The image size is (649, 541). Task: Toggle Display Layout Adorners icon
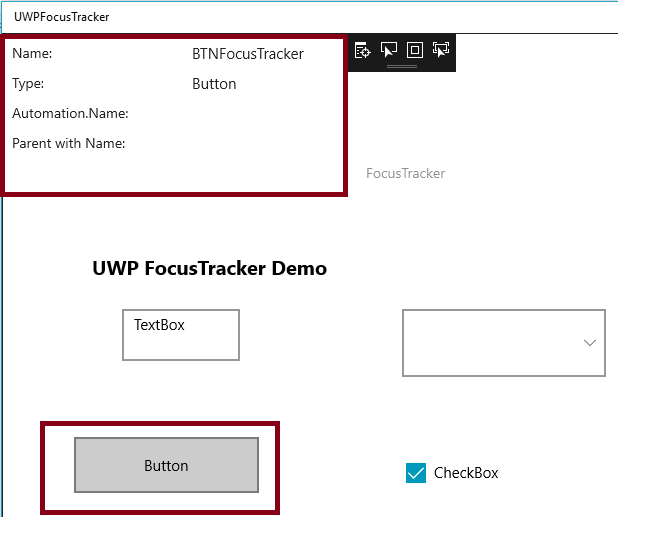point(415,50)
